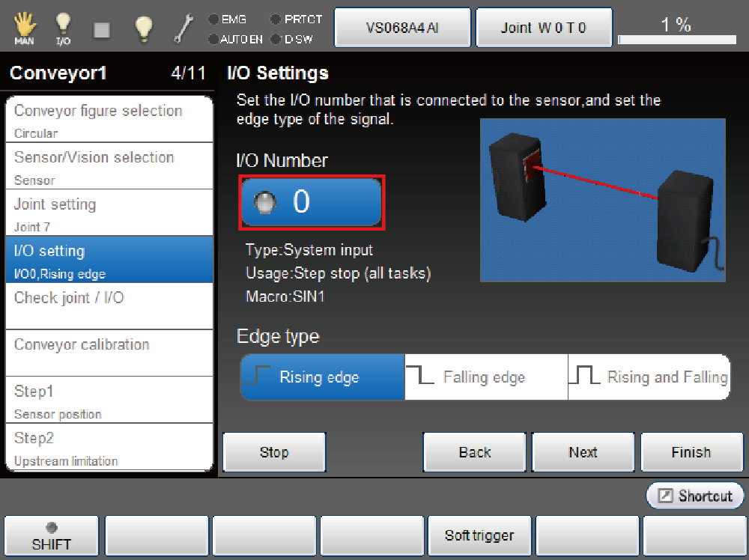Tap the MAN hand mode icon
Image resolution: width=749 pixels, height=560 pixels.
pyautogui.click(x=24, y=28)
